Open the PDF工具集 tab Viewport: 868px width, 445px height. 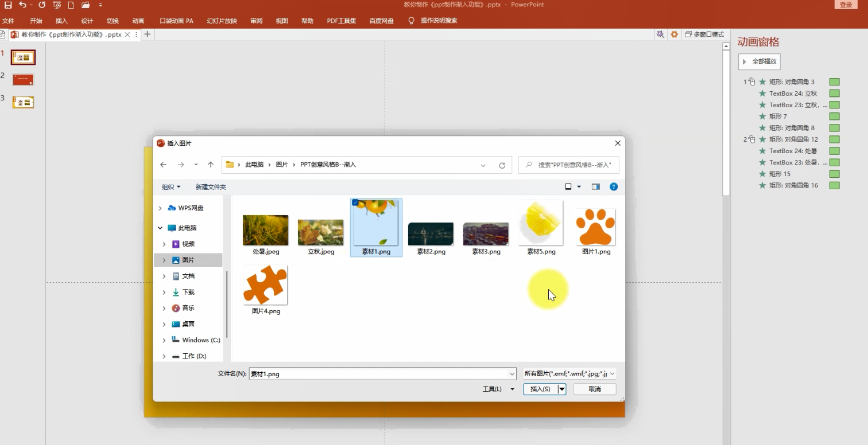coord(342,21)
